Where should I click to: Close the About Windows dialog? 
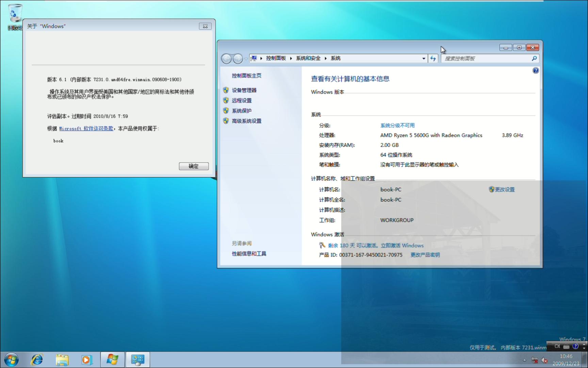(x=205, y=26)
